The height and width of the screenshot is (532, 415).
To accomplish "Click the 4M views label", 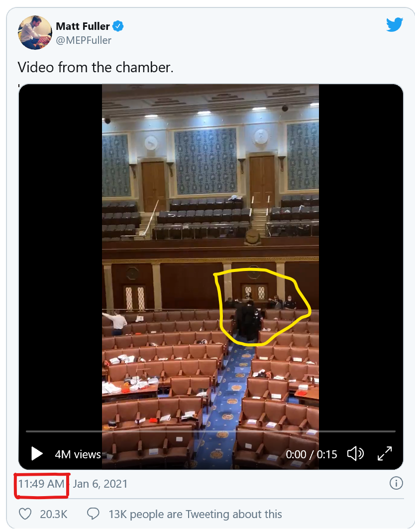I will click(x=78, y=454).
